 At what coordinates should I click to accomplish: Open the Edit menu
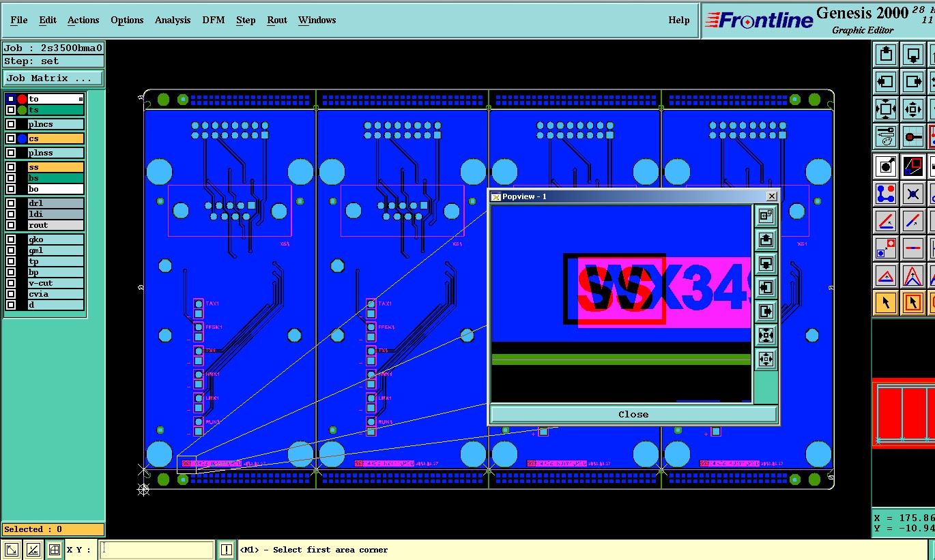click(48, 20)
